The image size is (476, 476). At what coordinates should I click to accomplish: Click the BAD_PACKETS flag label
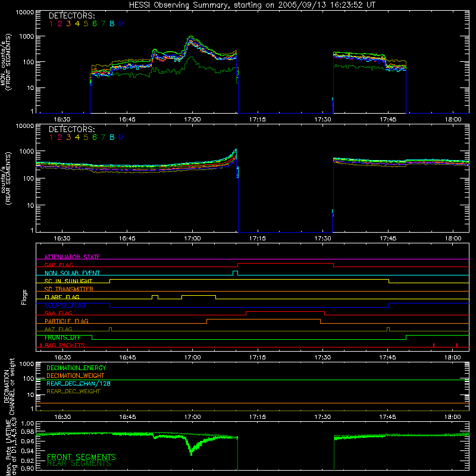[x=65, y=345]
